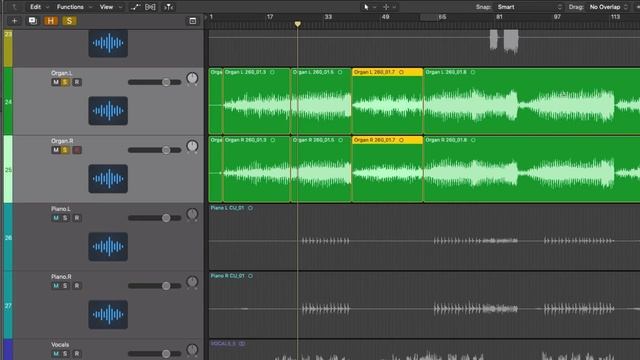Toggle the automation view icon
Screen dimensions: 640x360
click(135, 7)
